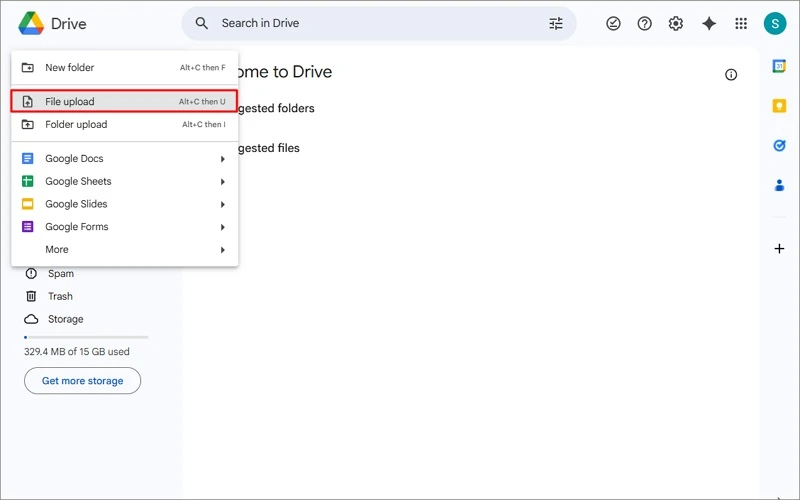Click the 'Alt+C then I' shortcut hint
Image resolution: width=800 pixels, height=500 pixels.
click(x=204, y=124)
